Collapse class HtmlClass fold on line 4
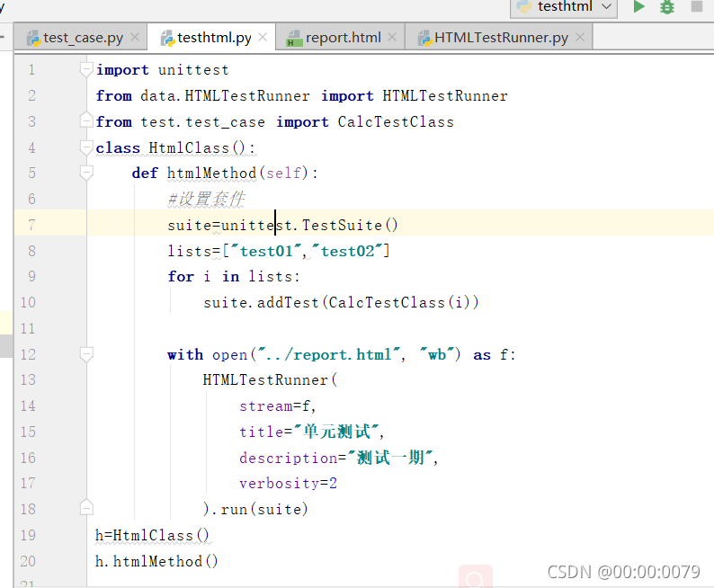This screenshot has height=588, width=714. (86, 147)
